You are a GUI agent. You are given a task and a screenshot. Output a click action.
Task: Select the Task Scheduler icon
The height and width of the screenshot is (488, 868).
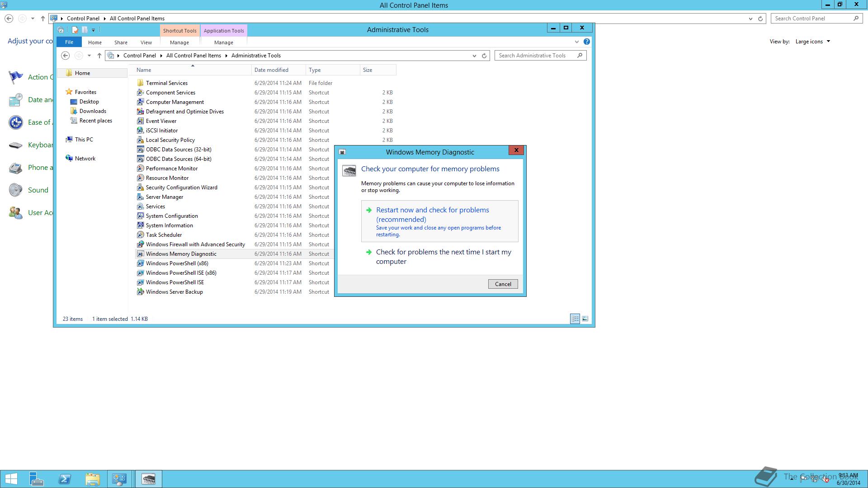coord(140,235)
